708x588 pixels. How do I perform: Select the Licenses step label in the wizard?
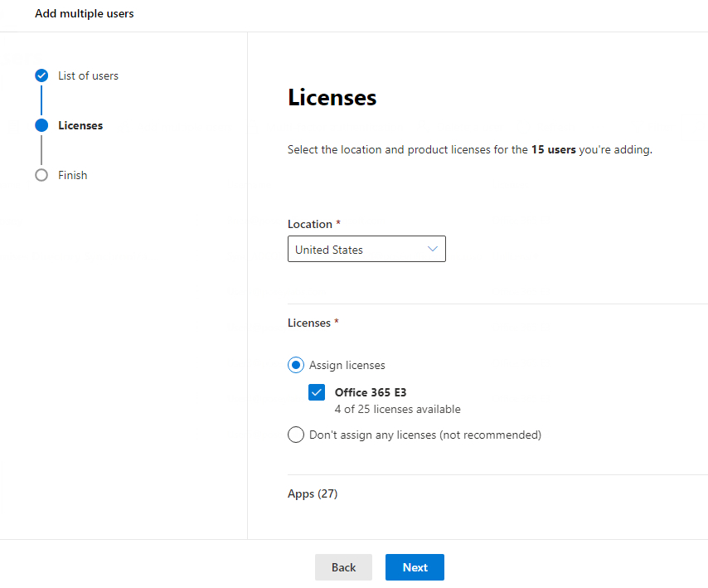pos(80,125)
